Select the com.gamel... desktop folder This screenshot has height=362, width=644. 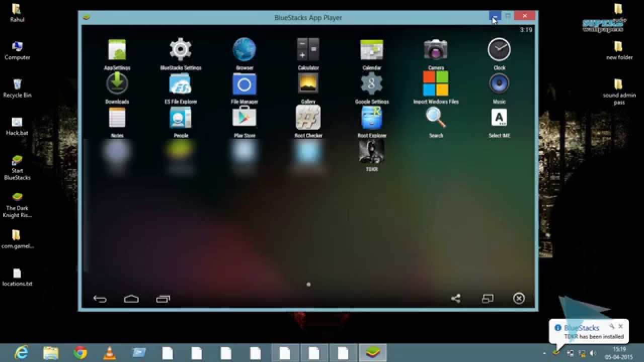pos(17,239)
